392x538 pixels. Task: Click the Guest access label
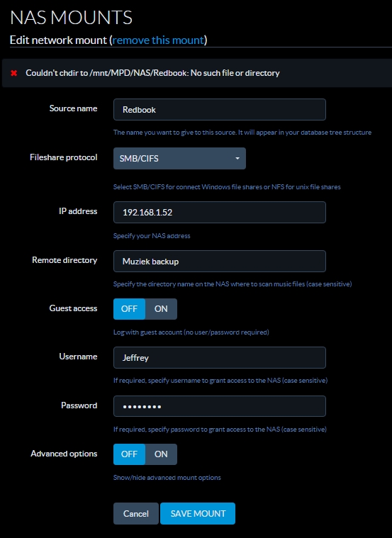click(x=73, y=308)
